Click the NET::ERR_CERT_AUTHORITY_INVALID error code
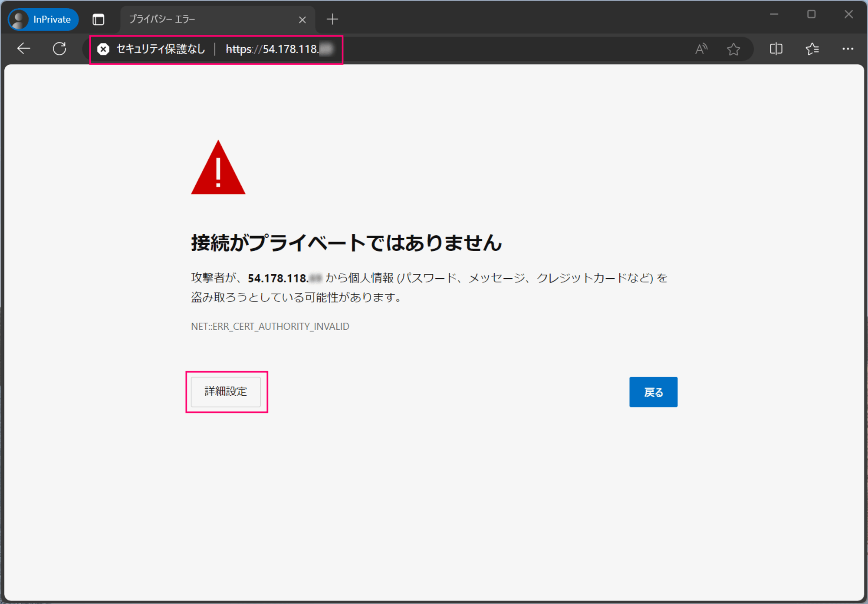Image resolution: width=868 pixels, height=604 pixels. coord(270,326)
